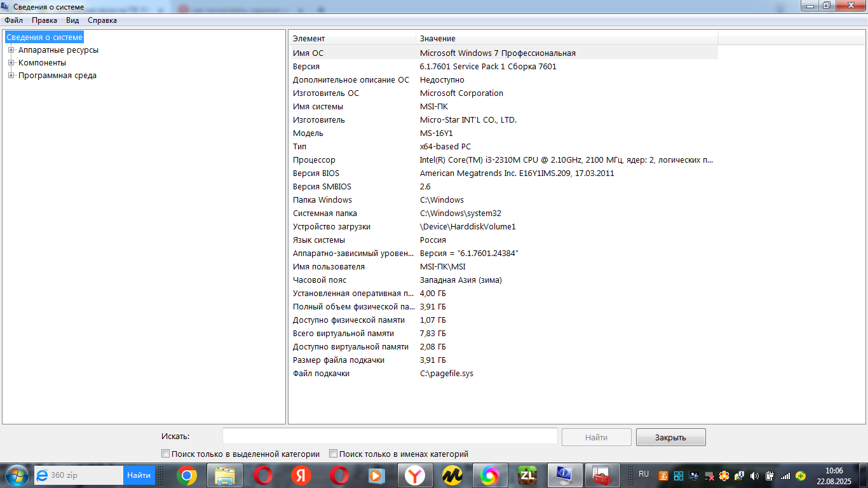Viewport: 868px width, 488px height.
Task: Open the 'Правка' menu
Action: pyautogui.click(x=44, y=20)
